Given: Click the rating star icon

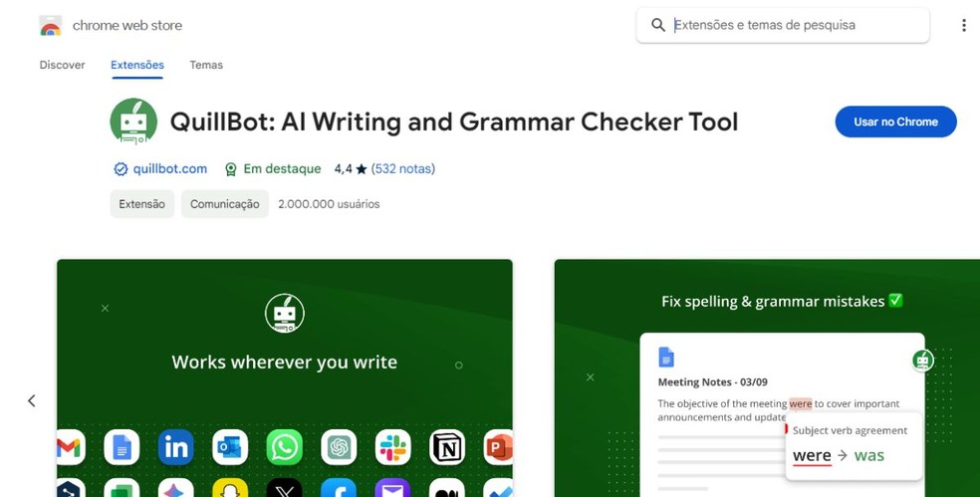Looking at the screenshot, I should click(x=362, y=168).
